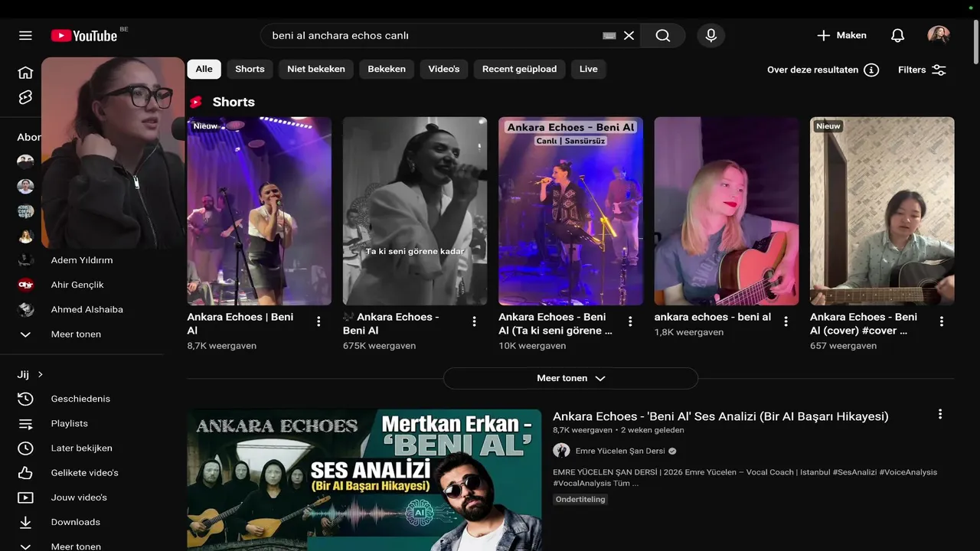This screenshot has width=980, height=551.
Task: Click the Ahmed Alshaiba channel avatar
Action: click(x=26, y=309)
